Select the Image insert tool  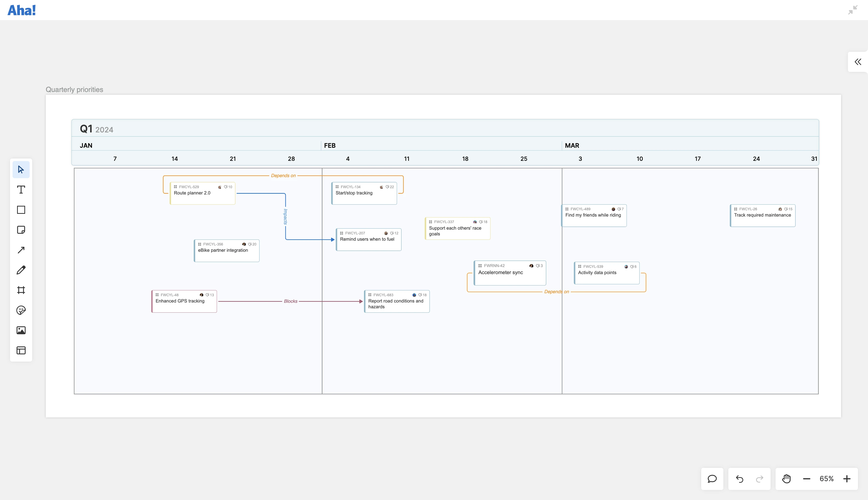[x=21, y=330]
